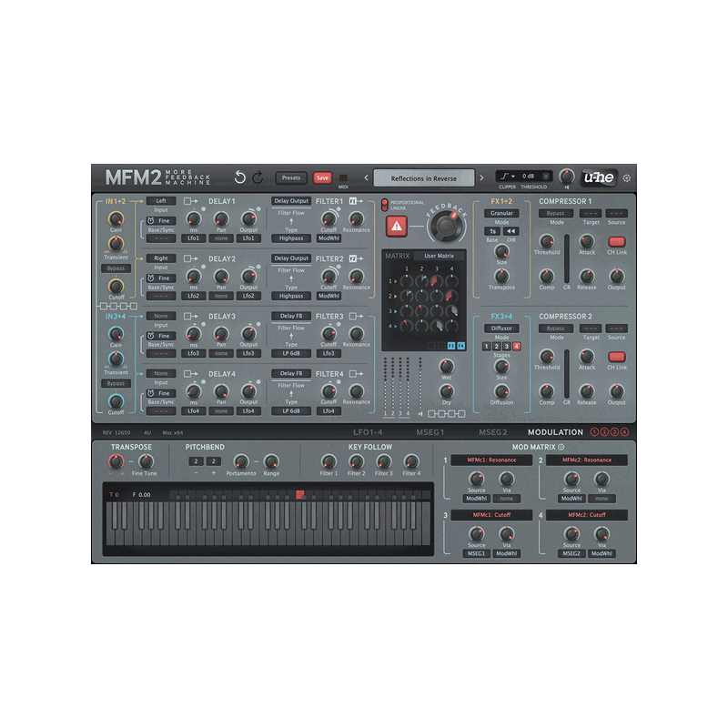Click the red Save button
728x728 pixels.
tap(322, 177)
